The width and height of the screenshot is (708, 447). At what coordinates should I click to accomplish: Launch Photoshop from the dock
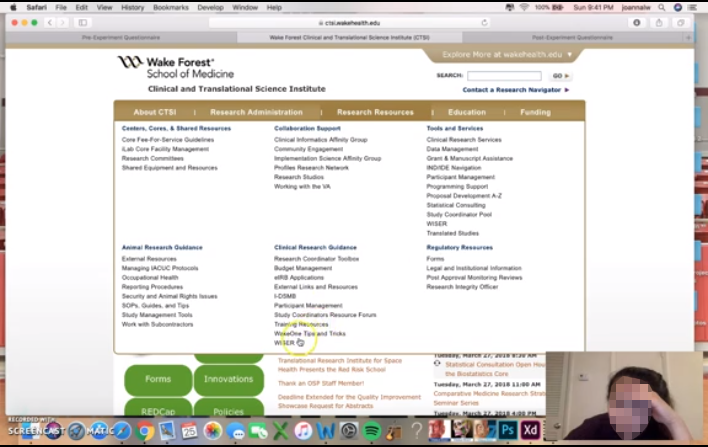[x=508, y=430]
